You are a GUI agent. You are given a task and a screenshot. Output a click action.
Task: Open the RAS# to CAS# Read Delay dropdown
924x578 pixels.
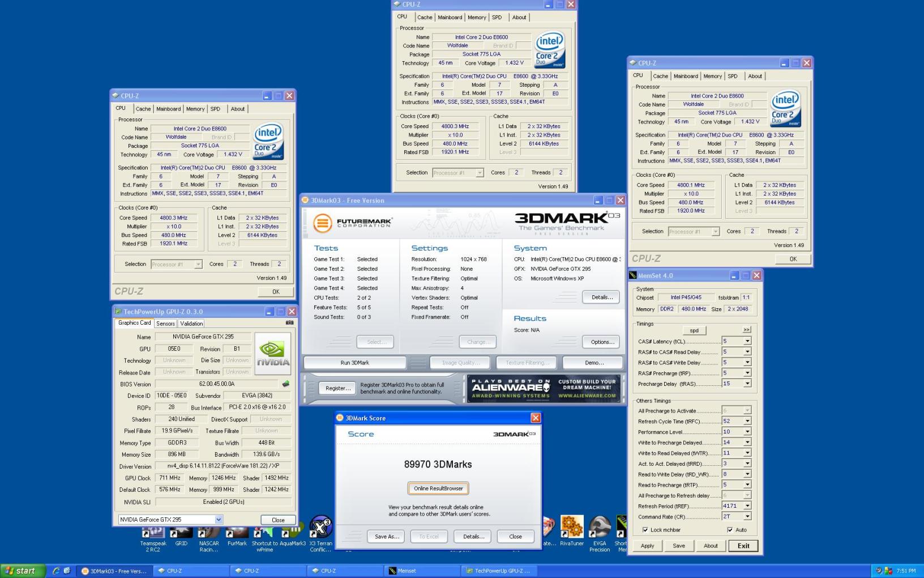click(x=747, y=352)
